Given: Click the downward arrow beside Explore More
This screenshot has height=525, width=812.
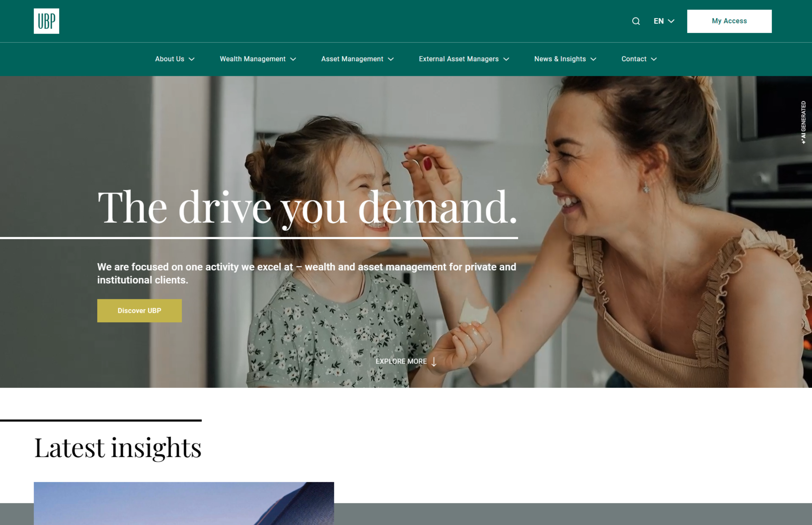Looking at the screenshot, I should [434, 362].
